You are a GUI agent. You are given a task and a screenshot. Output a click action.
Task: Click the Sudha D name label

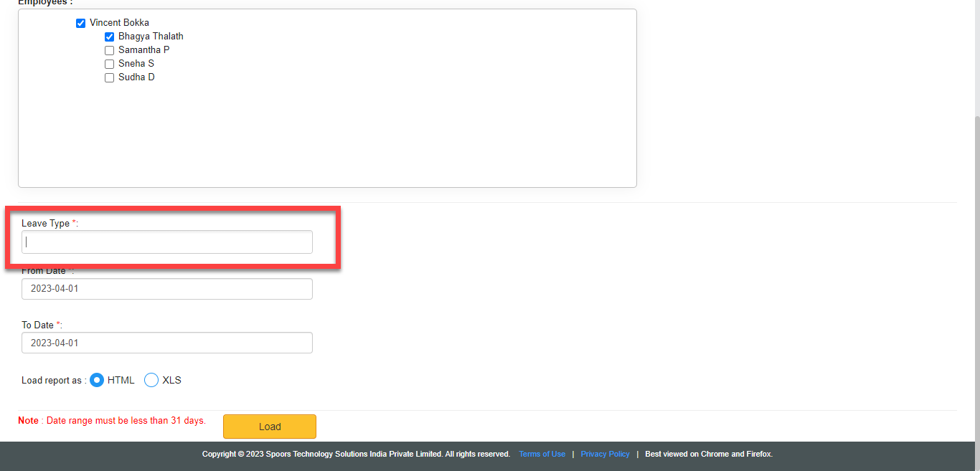click(136, 77)
